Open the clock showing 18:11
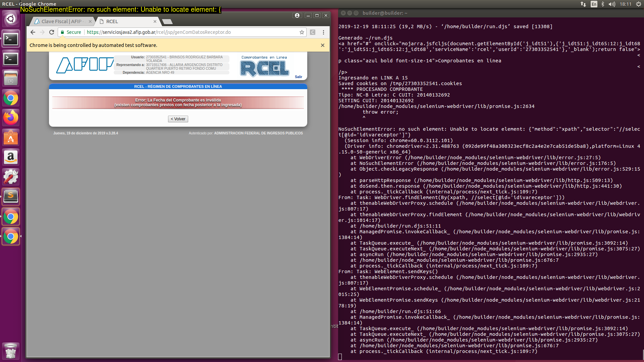 click(x=626, y=4)
